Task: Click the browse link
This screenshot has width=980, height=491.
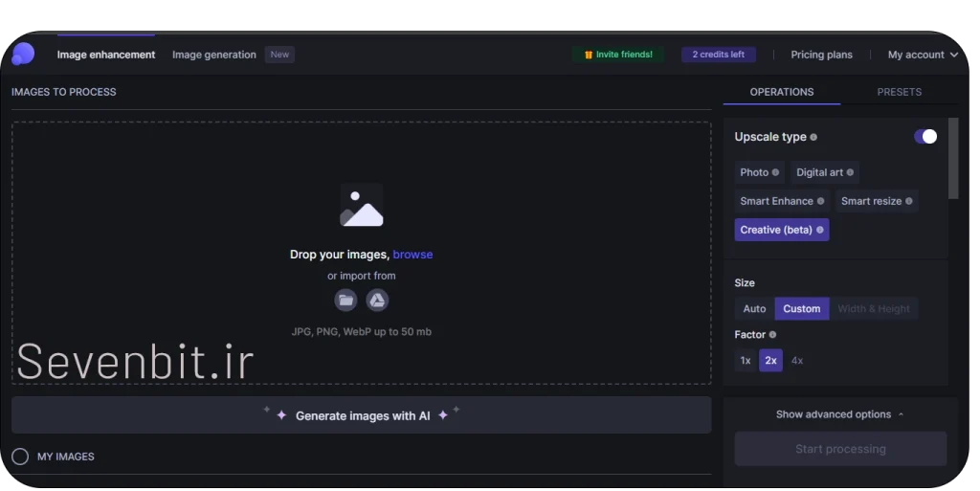Action: [412, 255]
